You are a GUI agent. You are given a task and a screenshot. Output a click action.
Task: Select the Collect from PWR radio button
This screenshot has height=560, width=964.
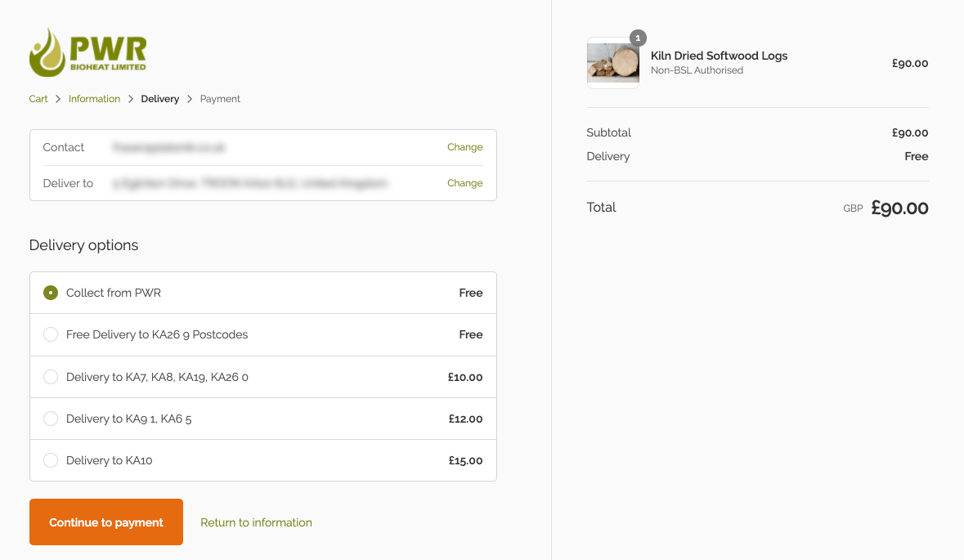(50, 292)
